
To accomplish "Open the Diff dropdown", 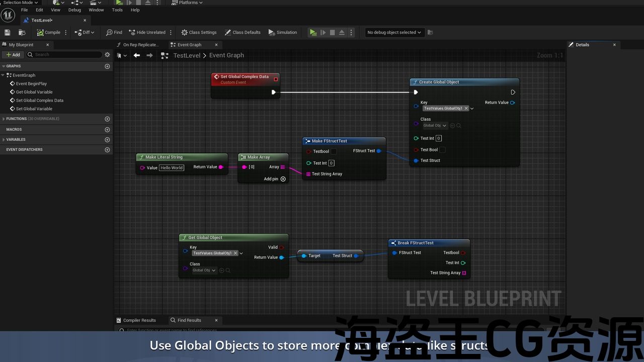I will (85, 32).
